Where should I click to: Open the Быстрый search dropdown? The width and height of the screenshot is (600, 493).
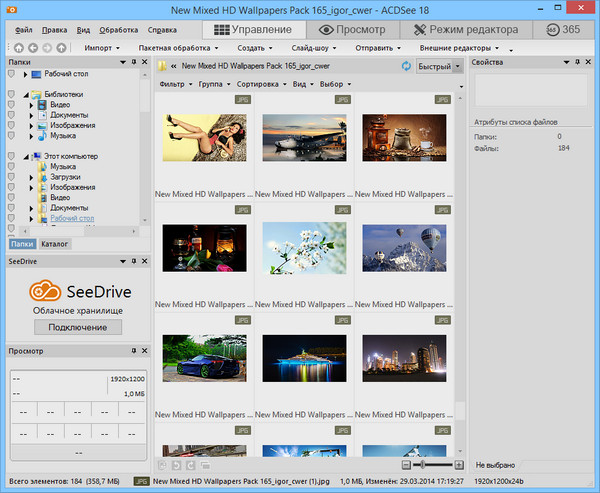[x=457, y=66]
